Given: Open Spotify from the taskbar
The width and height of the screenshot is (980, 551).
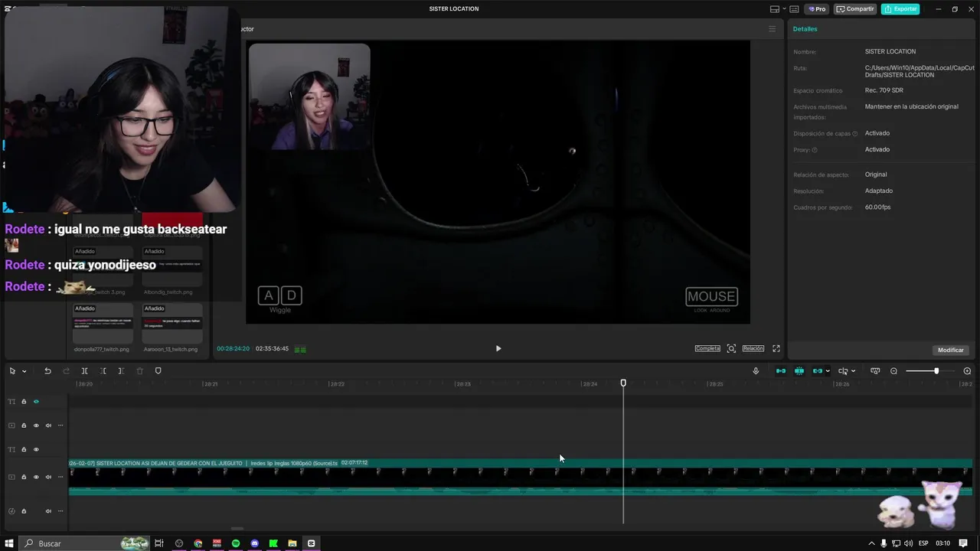Looking at the screenshot, I should coord(236,543).
